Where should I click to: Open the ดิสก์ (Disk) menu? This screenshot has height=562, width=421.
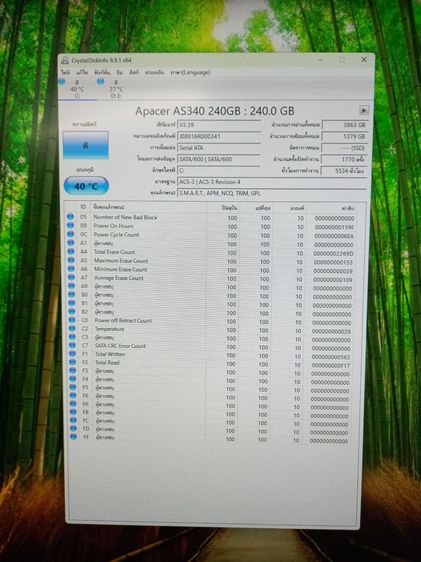coord(134,72)
